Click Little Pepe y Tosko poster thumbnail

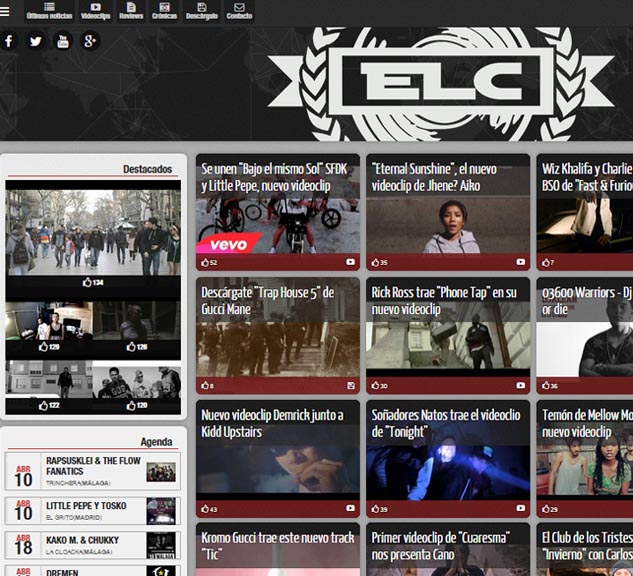click(161, 511)
